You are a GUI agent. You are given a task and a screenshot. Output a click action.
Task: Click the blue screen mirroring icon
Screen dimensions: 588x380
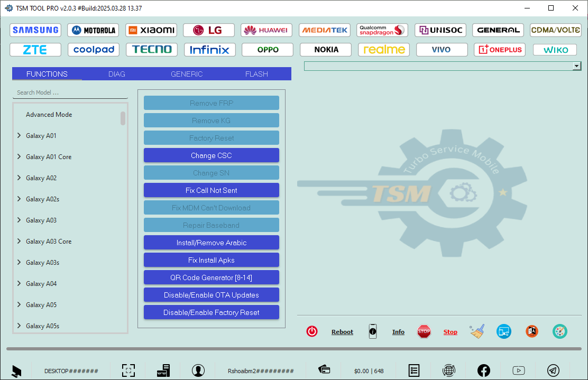tap(504, 331)
